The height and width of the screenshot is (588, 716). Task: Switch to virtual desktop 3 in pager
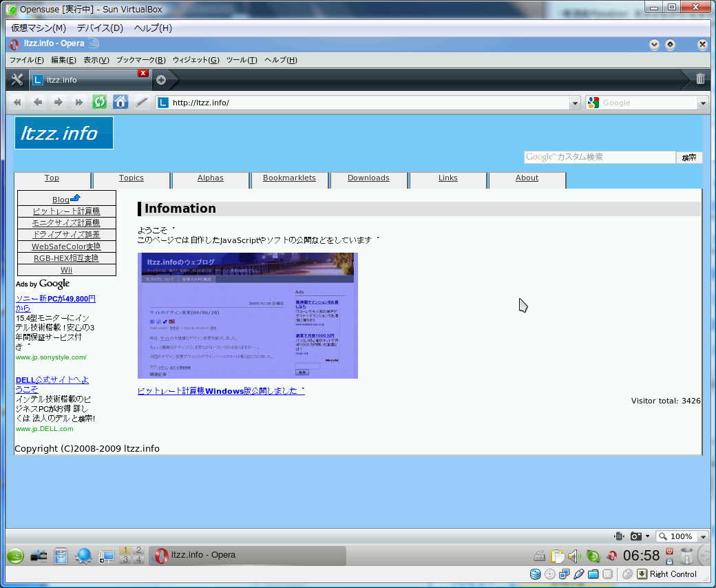125,560
